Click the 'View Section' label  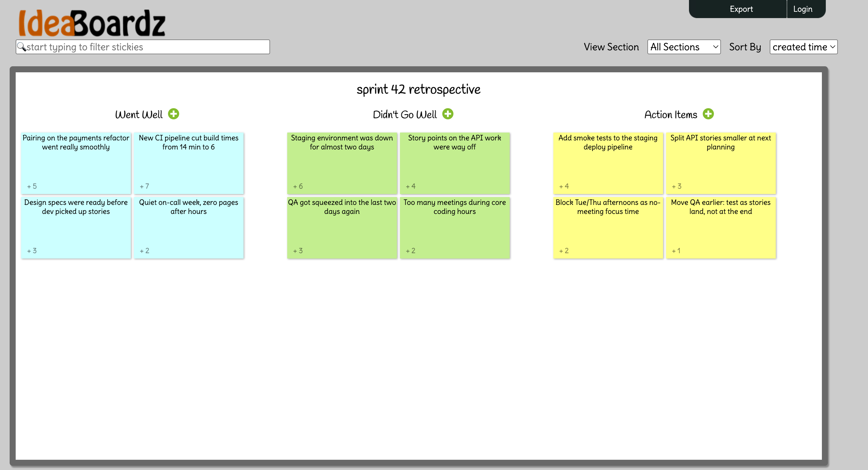tap(611, 47)
